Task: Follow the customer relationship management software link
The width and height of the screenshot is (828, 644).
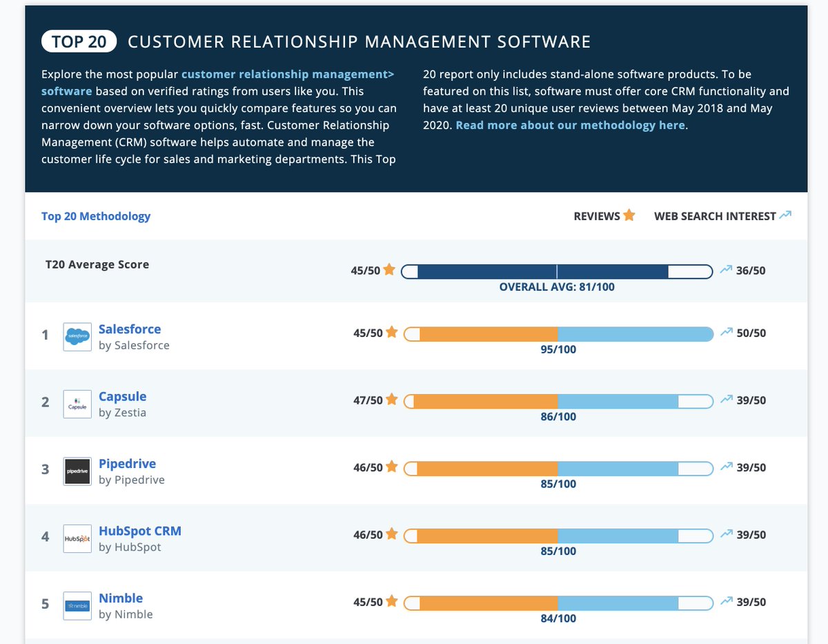Action: point(217,82)
